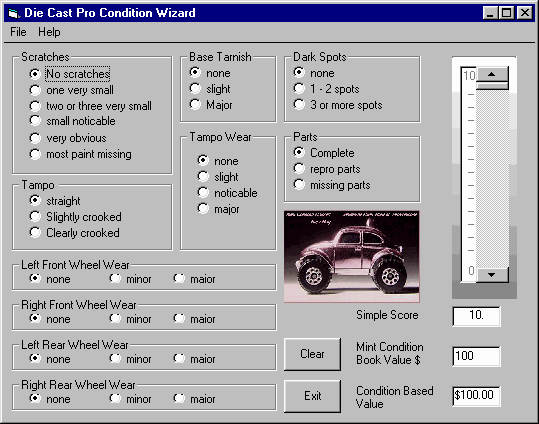The image size is (539, 424).
Task: Click the Simple Score field
Action: 476,316
